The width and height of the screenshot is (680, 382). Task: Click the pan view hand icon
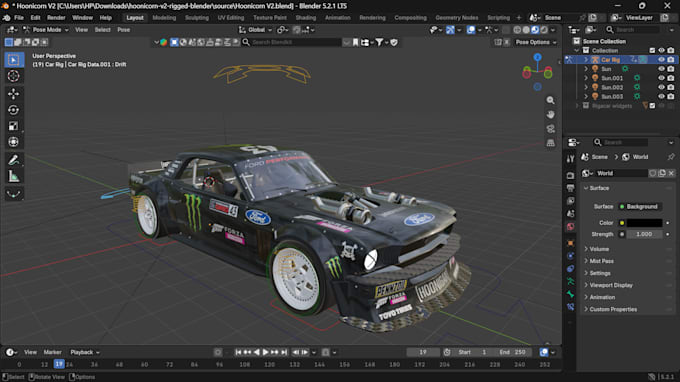tap(550, 114)
